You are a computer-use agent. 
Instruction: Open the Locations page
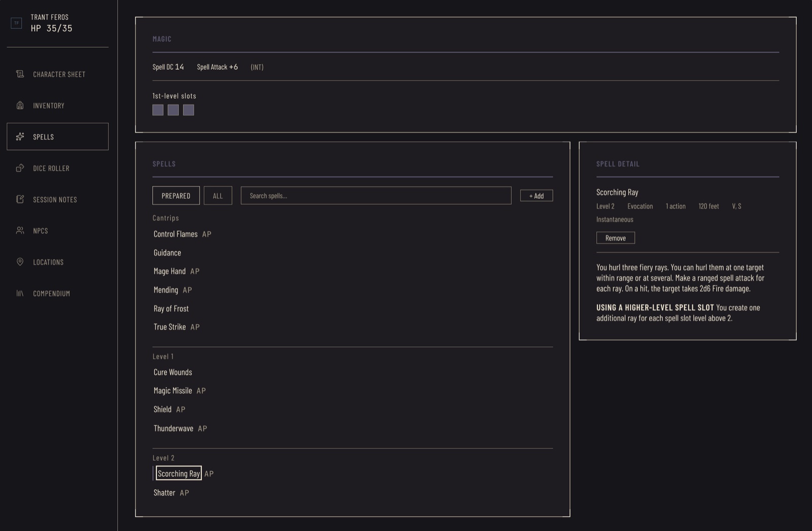click(x=58, y=262)
